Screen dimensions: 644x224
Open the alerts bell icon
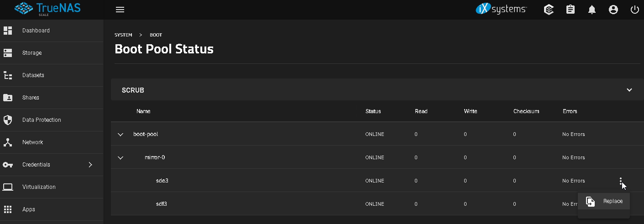pos(592,10)
